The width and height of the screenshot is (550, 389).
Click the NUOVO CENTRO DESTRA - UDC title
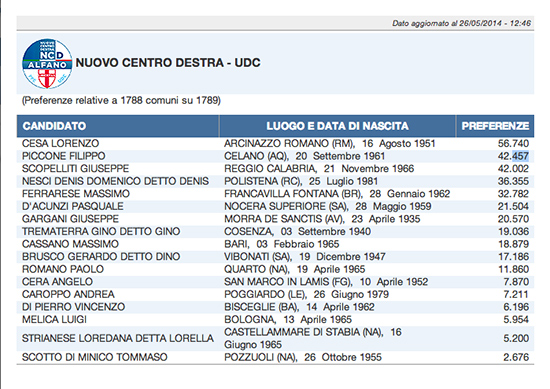[168, 63]
